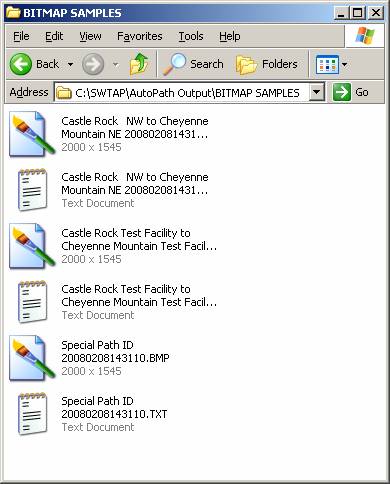Click the grayed Forward arrow icon
390x484 pixels.
(93, 64)
